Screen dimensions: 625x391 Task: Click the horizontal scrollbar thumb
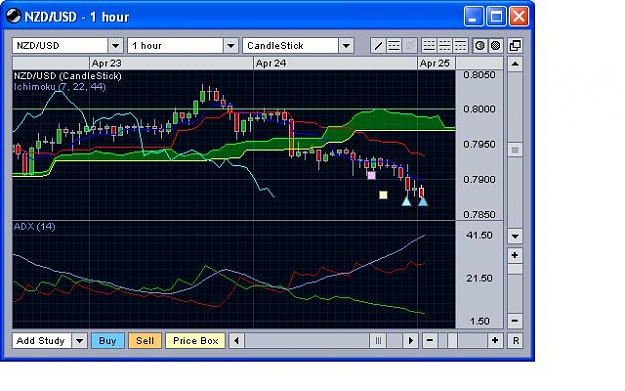pyautogui.click(x=378, y=341)
